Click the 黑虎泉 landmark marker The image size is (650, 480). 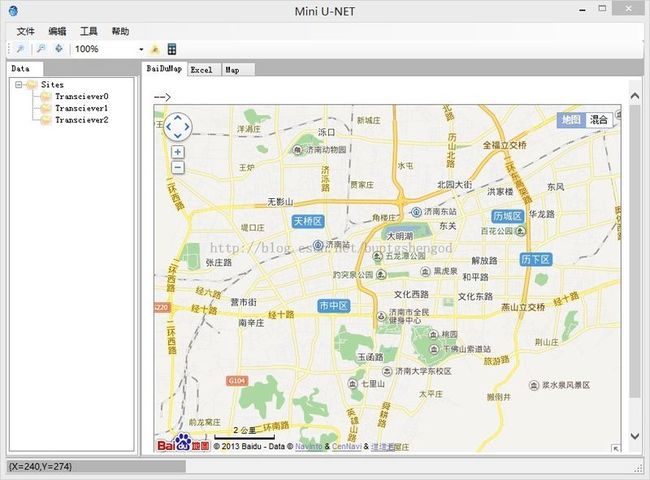coord(425,272)
